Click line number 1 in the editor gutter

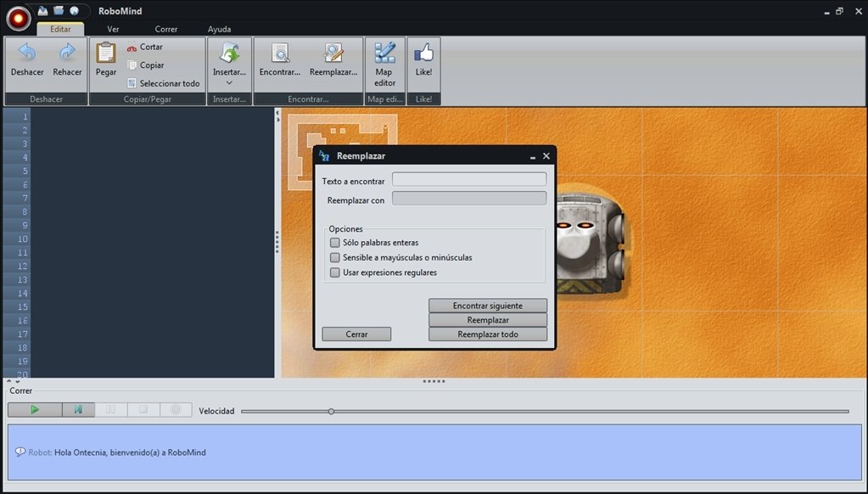25,117
